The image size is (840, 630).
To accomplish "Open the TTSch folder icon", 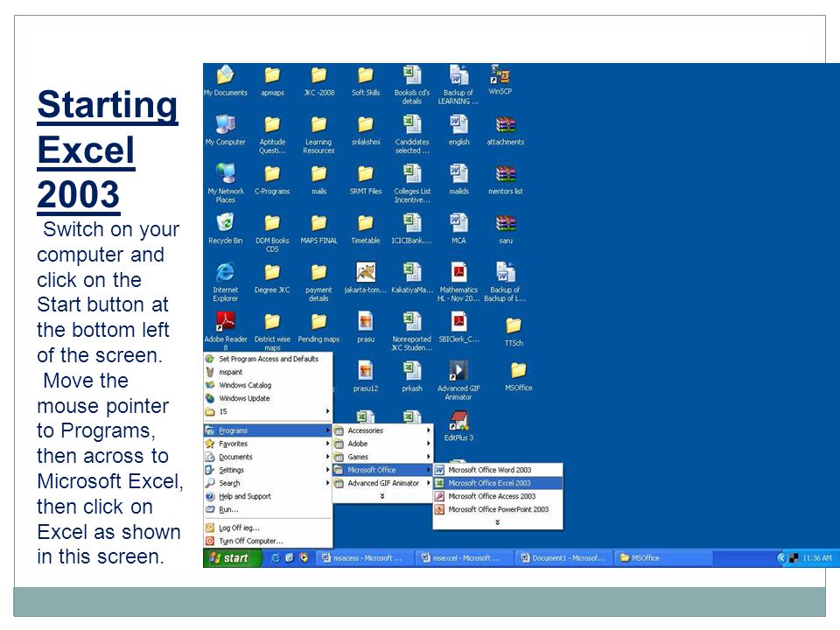I will click(514, 331).
